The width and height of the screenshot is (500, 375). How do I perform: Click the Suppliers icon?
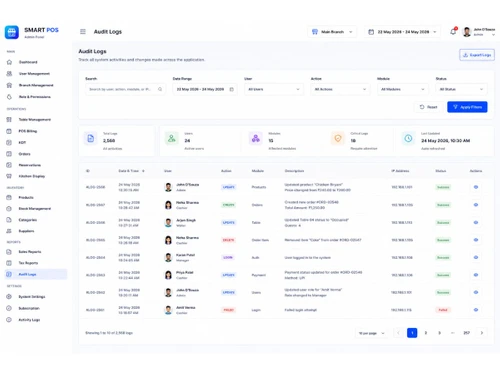coord(9,231)
